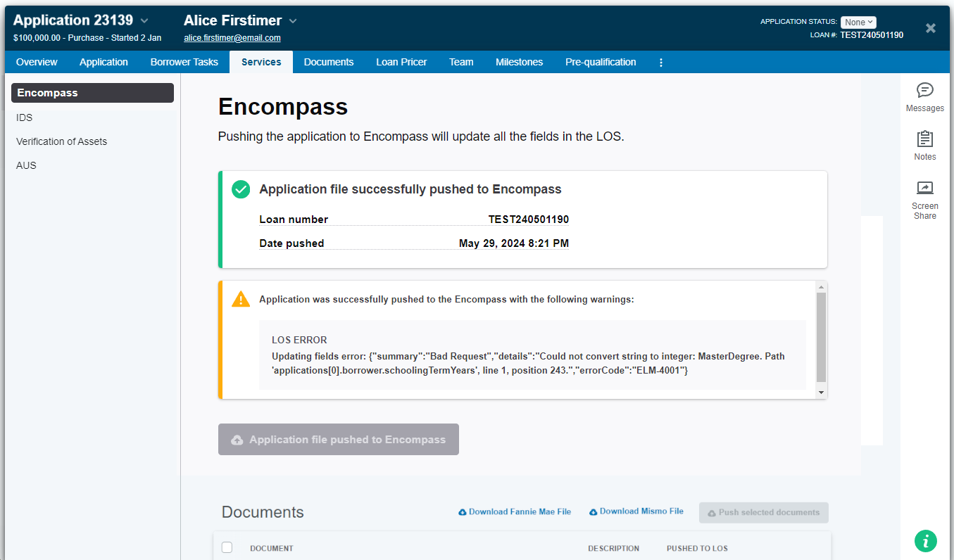
Task: Click the three-dot more tabs icon
Action: [x=660, y=63]
